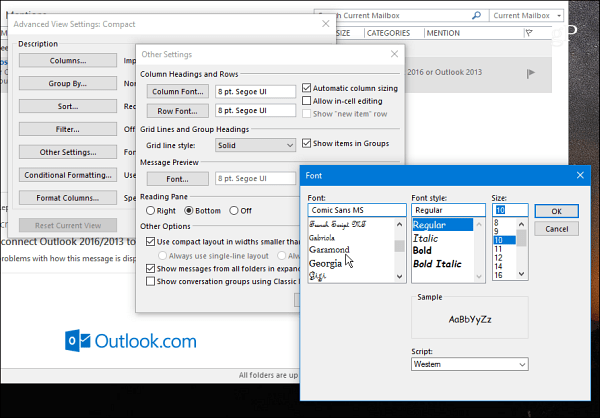Confirm the Font dialog with OK

point(556,211)
